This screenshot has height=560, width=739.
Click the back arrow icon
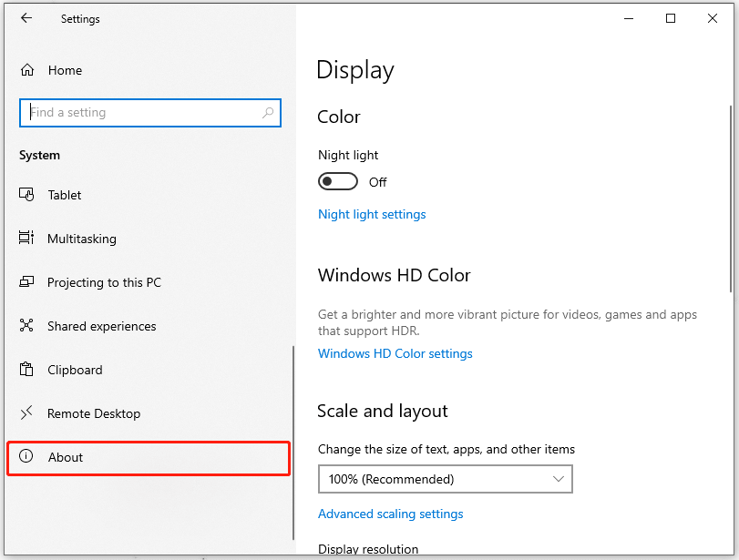pyautogui.click(x=26, y=18)
